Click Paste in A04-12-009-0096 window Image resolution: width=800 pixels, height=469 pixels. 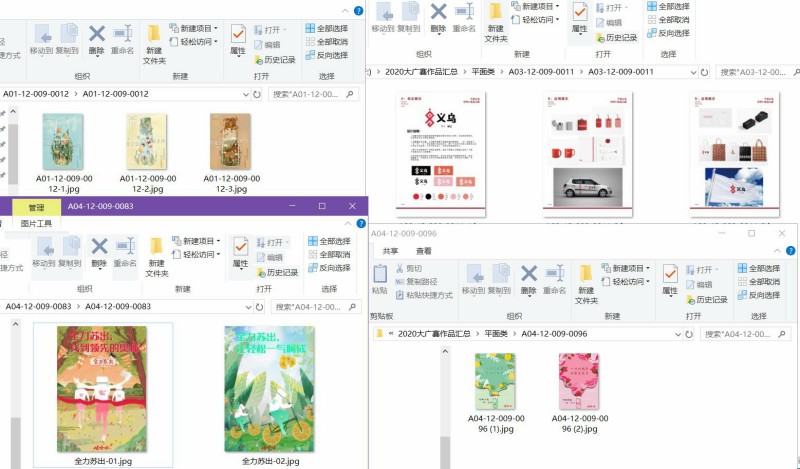(380, 279)
